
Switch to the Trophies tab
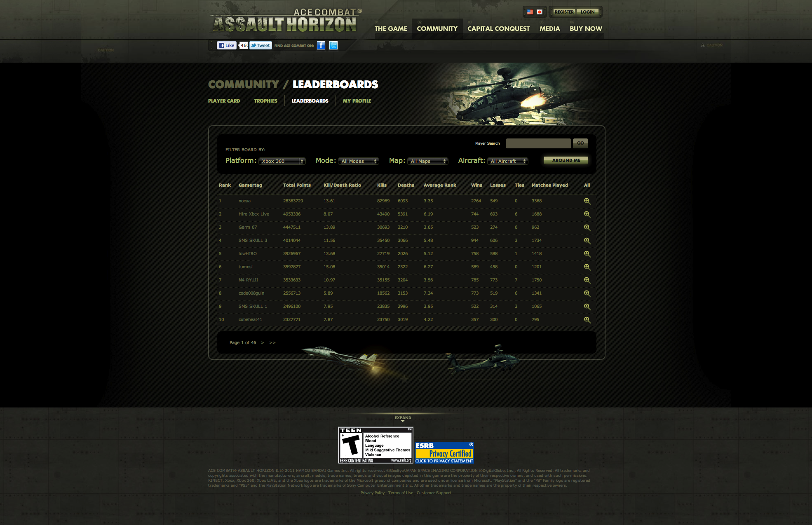pyautogui.click(x=265, y=101)
